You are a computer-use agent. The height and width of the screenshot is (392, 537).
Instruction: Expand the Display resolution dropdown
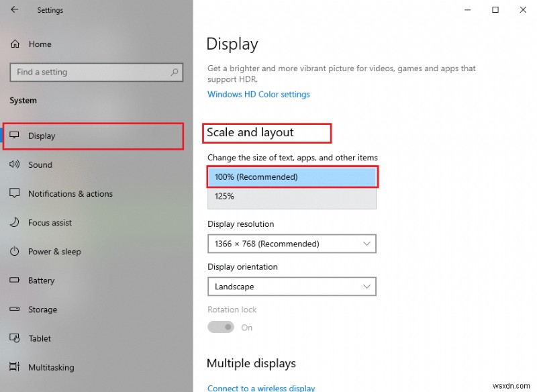291,244
